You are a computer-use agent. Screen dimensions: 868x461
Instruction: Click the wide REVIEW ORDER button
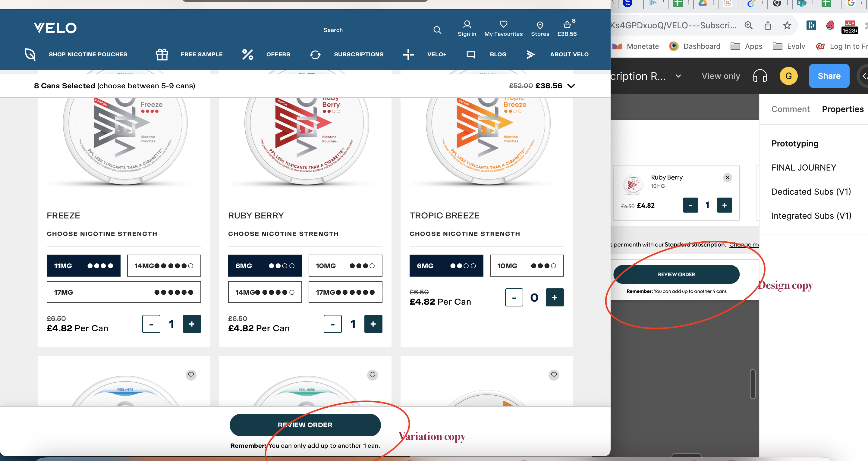tap(305, 425)
